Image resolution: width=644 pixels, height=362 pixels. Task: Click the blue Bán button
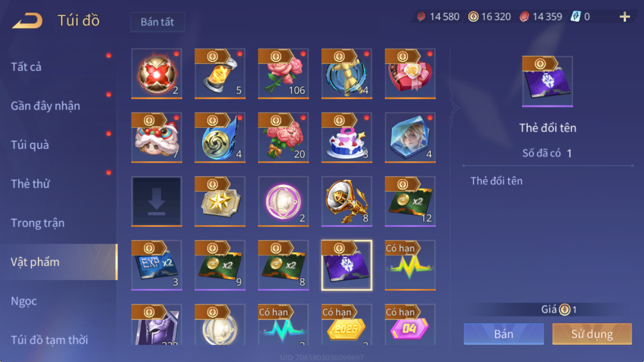pos(503,334)
